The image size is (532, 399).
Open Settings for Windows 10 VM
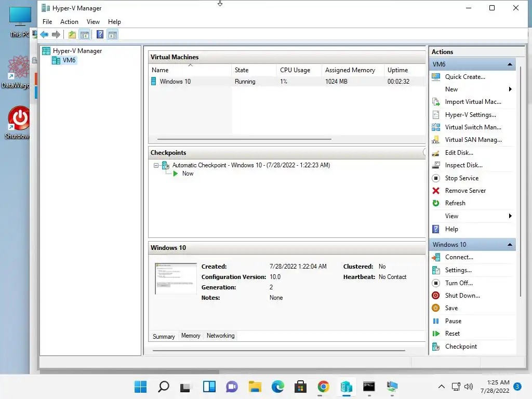(458, 270)
